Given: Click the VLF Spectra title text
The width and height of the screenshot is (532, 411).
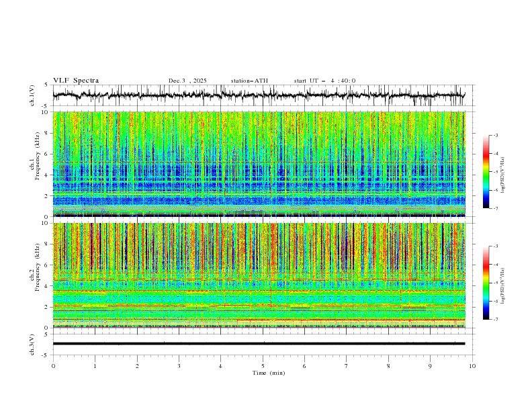Looking at the screenshot, I should [76, 81].
